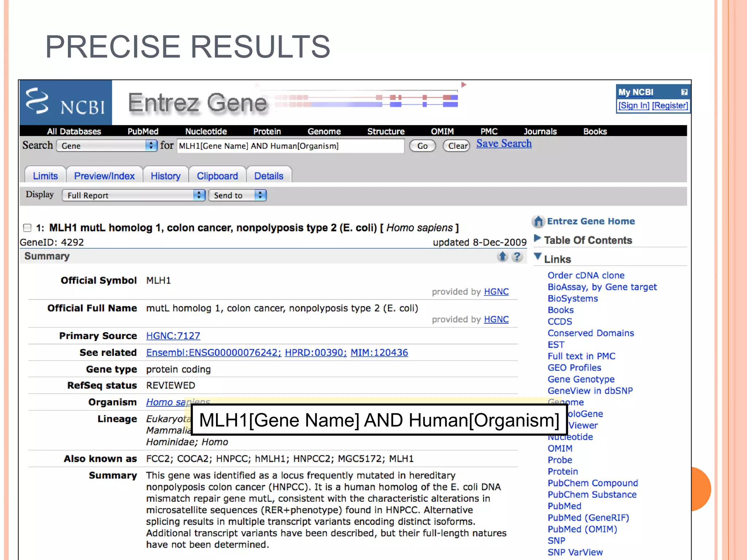Tick the checkbox beside result 1 MLH1

27,228
